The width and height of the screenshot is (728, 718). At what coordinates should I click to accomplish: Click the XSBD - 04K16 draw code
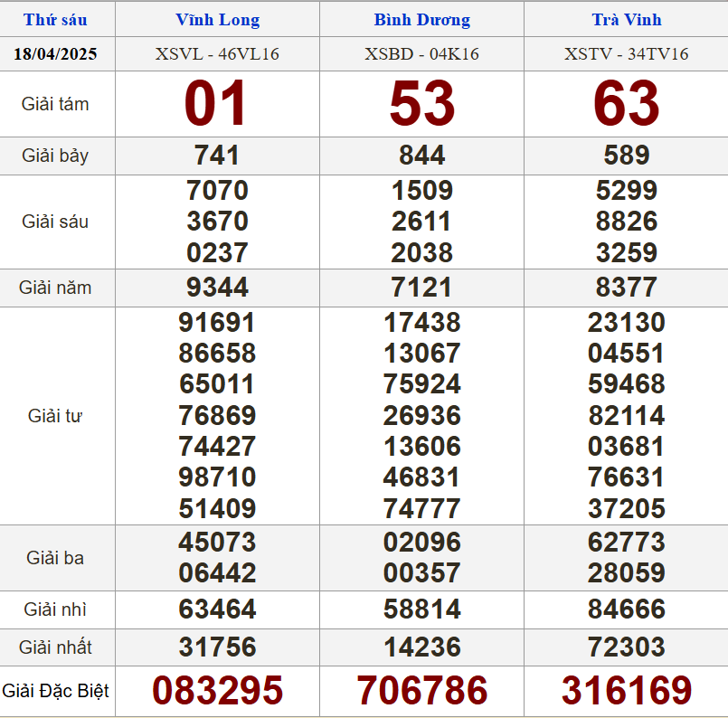(x=421, y=54)
